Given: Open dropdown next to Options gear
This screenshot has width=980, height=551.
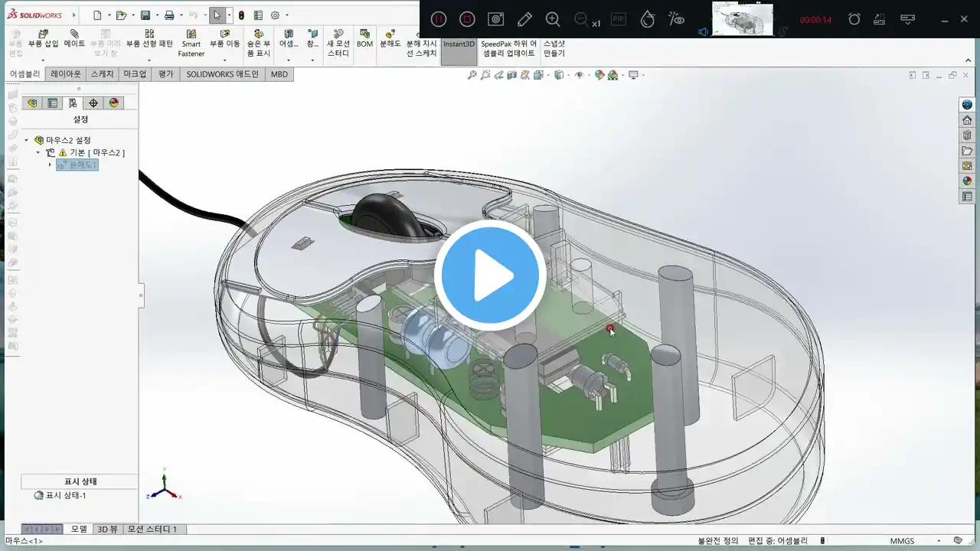Looking at the screenshot, I should coord(286,15).
